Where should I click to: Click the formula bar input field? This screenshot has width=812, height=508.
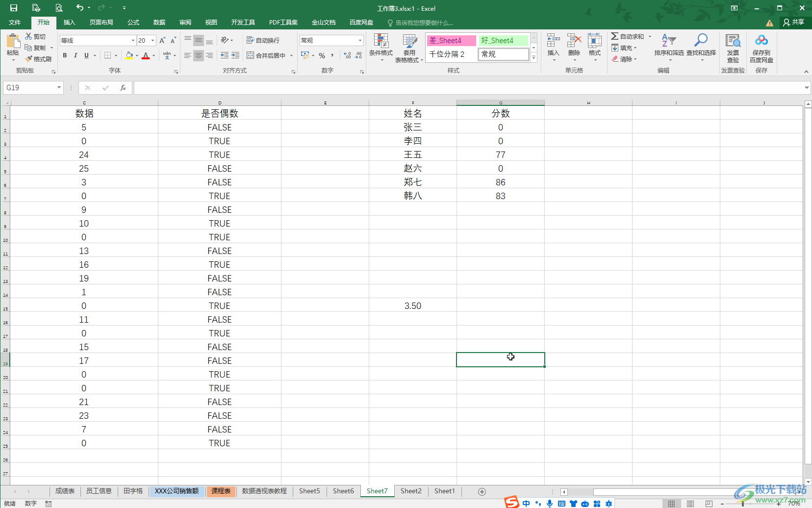(x=468, y=88)
